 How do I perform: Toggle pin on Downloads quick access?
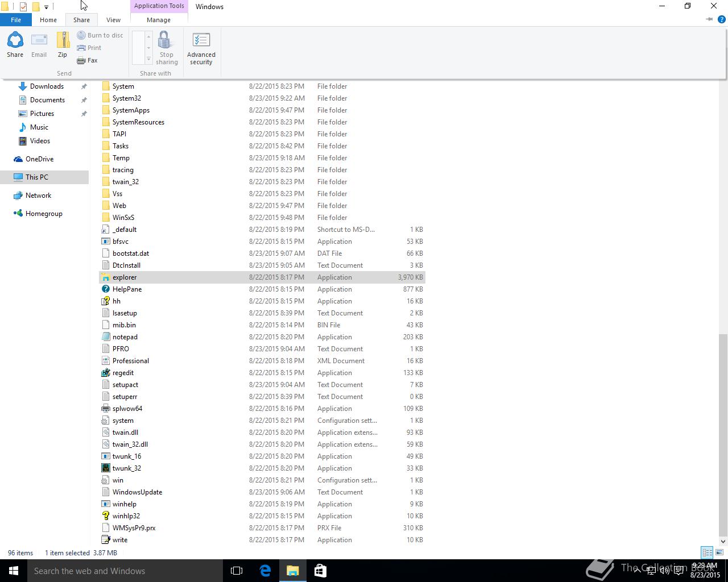84,86
